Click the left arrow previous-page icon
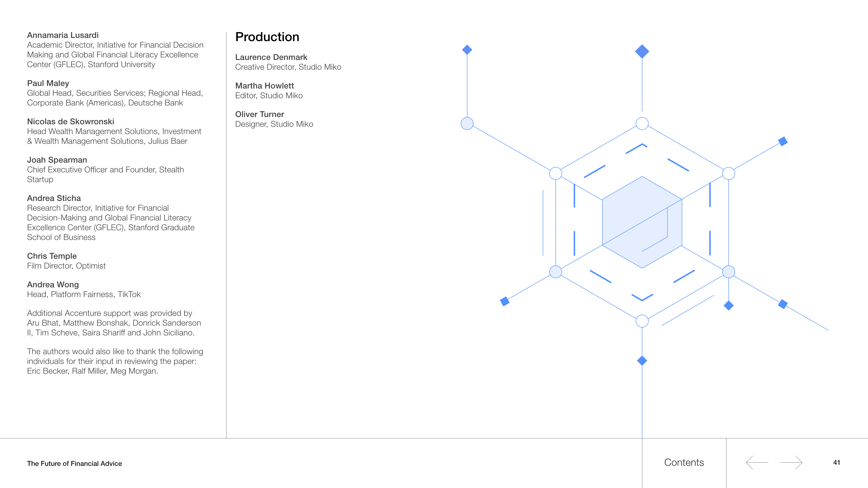Screen dimensions: 868x488 pos(757,462)
